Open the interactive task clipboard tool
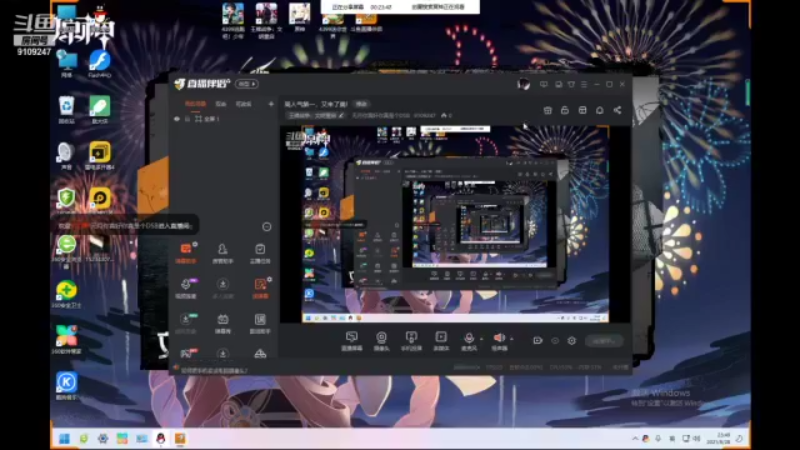Image resolution: width=800 pixels, height=450 pixels. (x=260, y=253)
